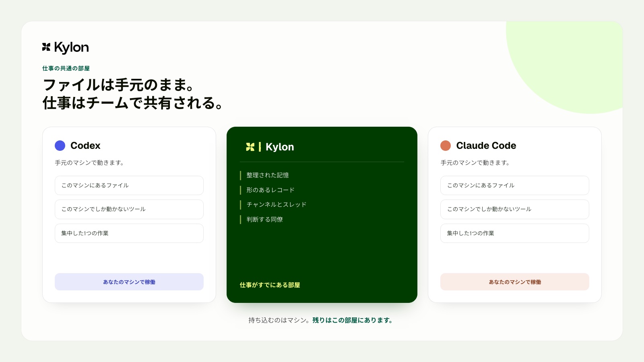644x362 pixels.
Task: Select Claude Code card's このマシンでしか動かないツール item
Action: (x=515, y=209)
